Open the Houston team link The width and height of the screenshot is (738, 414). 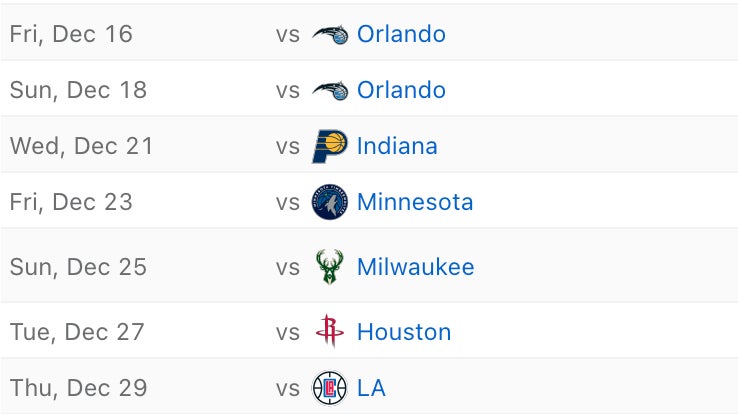pyautogui.click(x=404, y=331)
